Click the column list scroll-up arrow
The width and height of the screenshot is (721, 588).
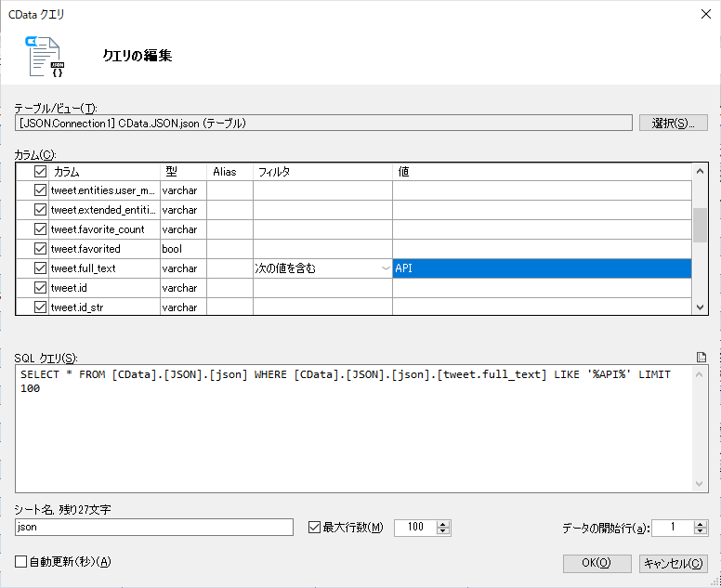click(700, 172)
